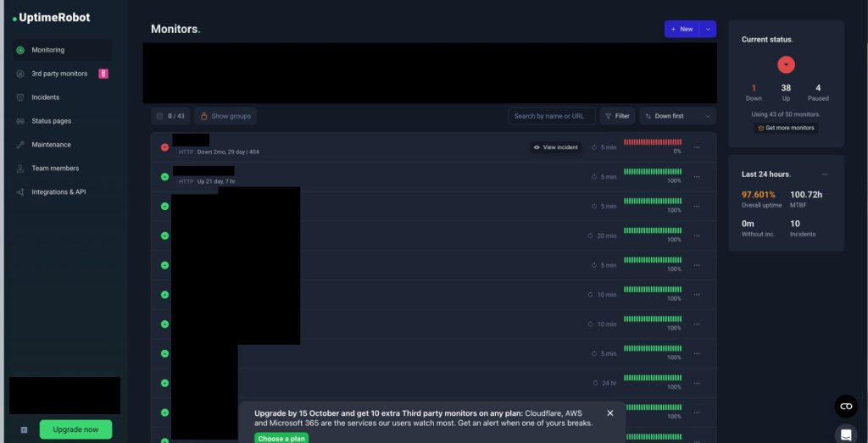Open the more menu of the 24 hr monitor
This screenshot has width=868, height=443.
tap(697, 383)
